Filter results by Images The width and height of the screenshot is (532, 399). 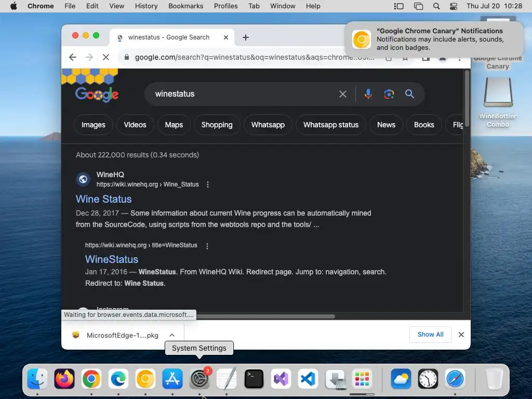coord(94,125)
